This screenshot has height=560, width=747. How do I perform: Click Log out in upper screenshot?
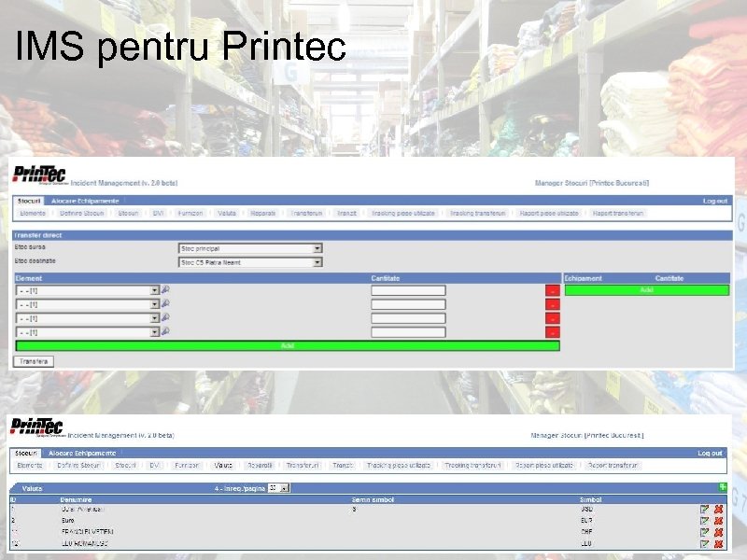[x=715, y=201]
